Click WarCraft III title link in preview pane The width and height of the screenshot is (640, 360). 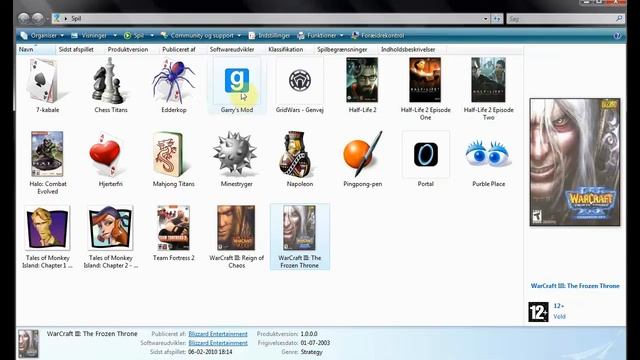point(575,286)
